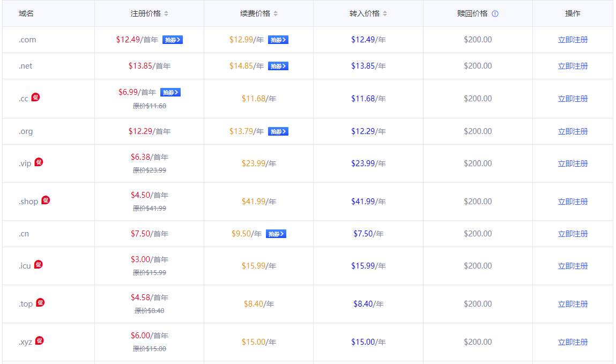Sort by 续费价格 column arrows
Screen dimensions: 616x364
coord(276,14)
